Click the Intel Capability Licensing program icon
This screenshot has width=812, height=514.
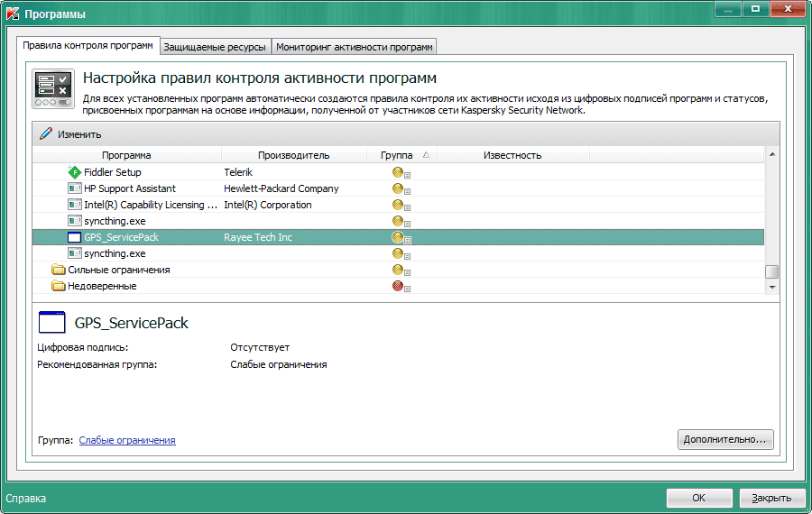(75, 205)
